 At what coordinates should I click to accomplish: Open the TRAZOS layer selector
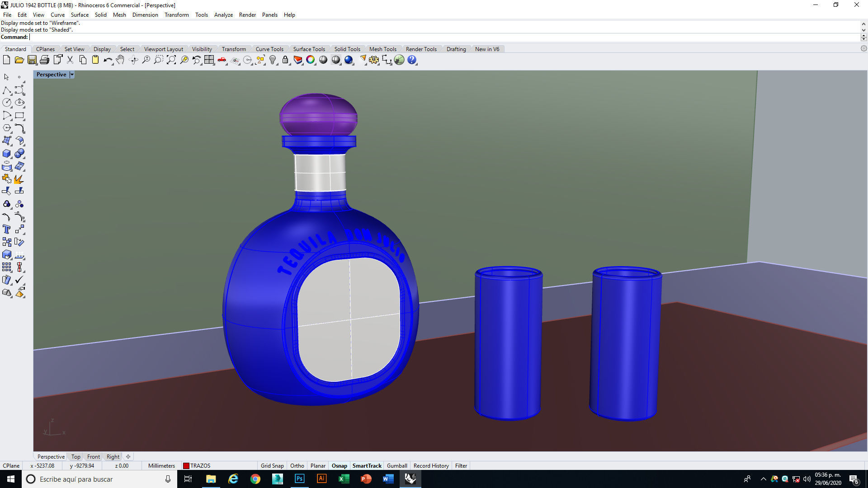tap(197, 465)
